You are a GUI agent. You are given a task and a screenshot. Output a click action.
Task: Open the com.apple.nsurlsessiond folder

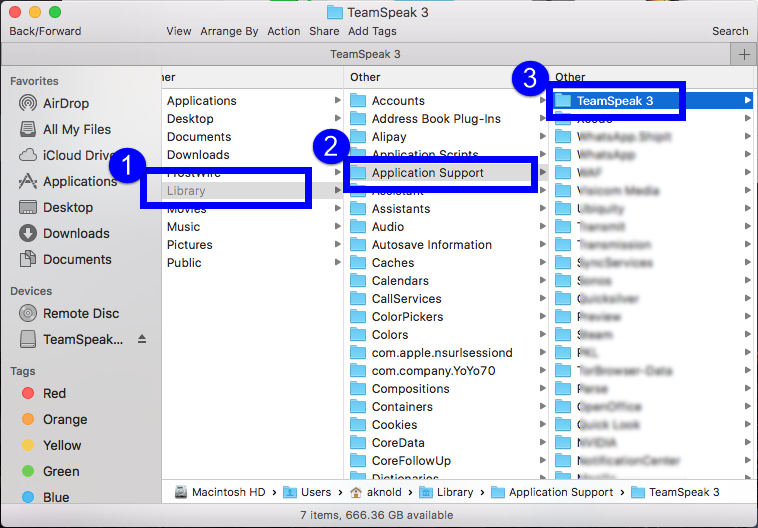[x=446, y=352]
